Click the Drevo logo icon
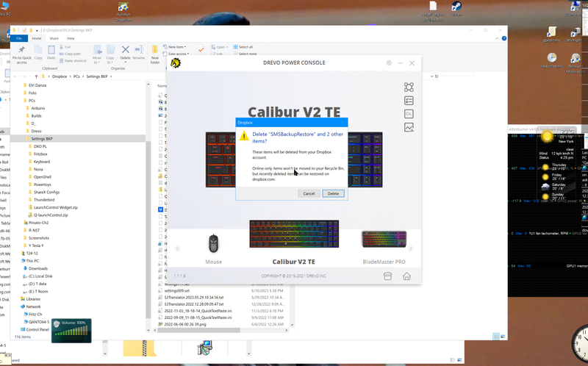Viewport: 588px width, 366px height. tap(176, 63)
